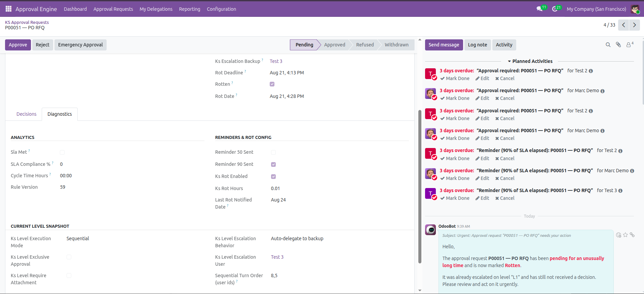Click Ks Rot Hours value 0.01
Image resolution: width=644 pixels, height=294 pixels.
click(x=275, y=188)
